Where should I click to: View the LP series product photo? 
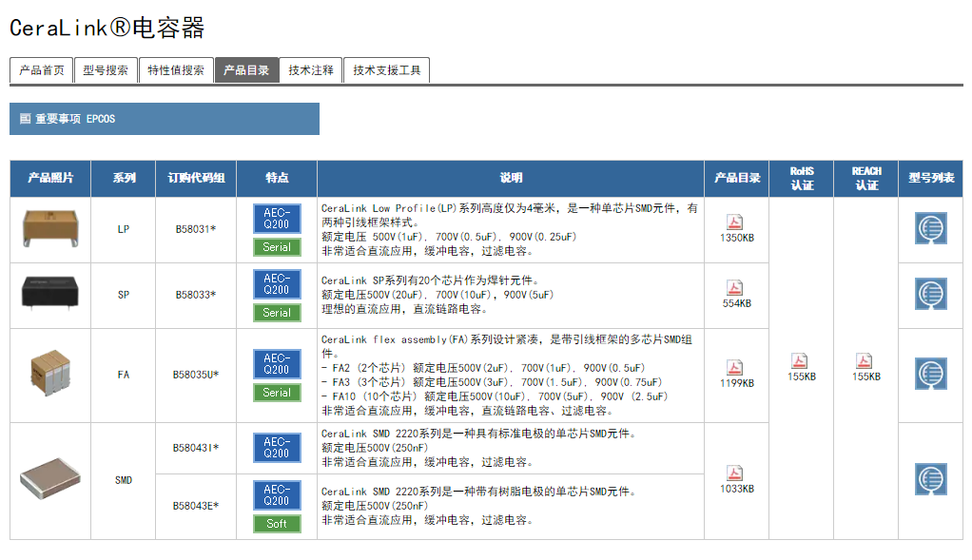point(49,229)
